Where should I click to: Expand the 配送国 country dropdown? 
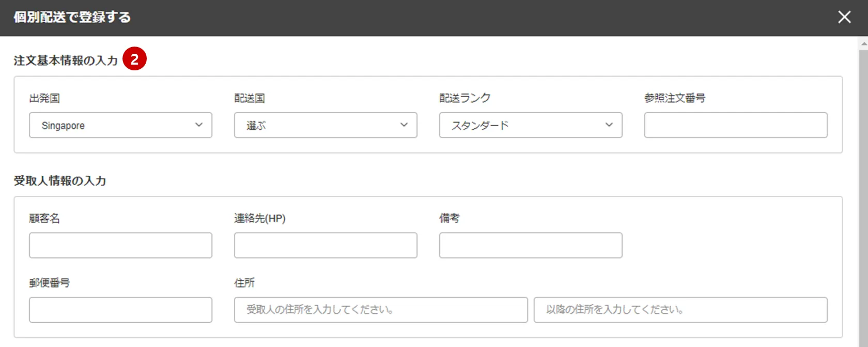326,125
